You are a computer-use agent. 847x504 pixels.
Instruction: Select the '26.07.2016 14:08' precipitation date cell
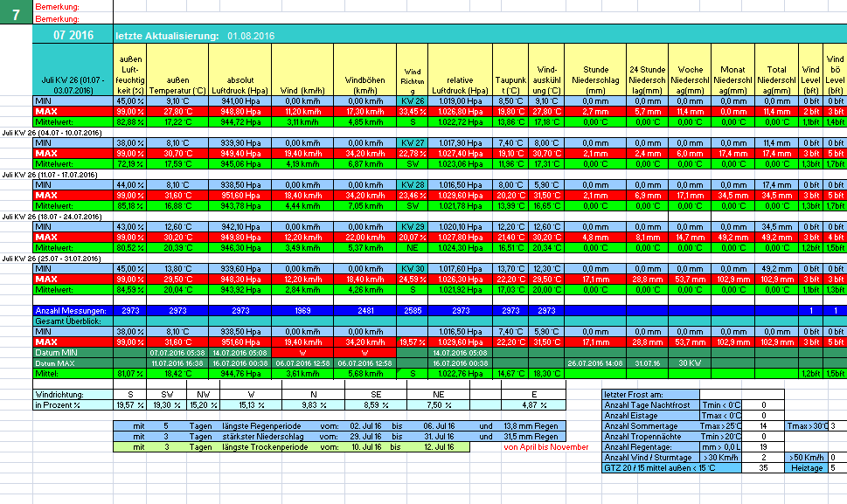595,363
